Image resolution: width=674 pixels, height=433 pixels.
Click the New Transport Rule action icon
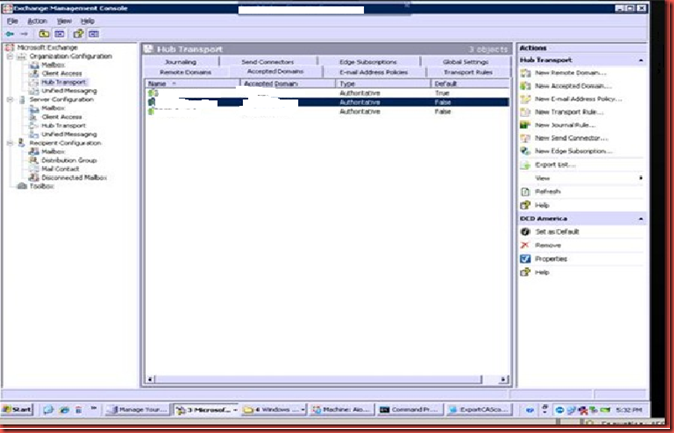[525, 112]
